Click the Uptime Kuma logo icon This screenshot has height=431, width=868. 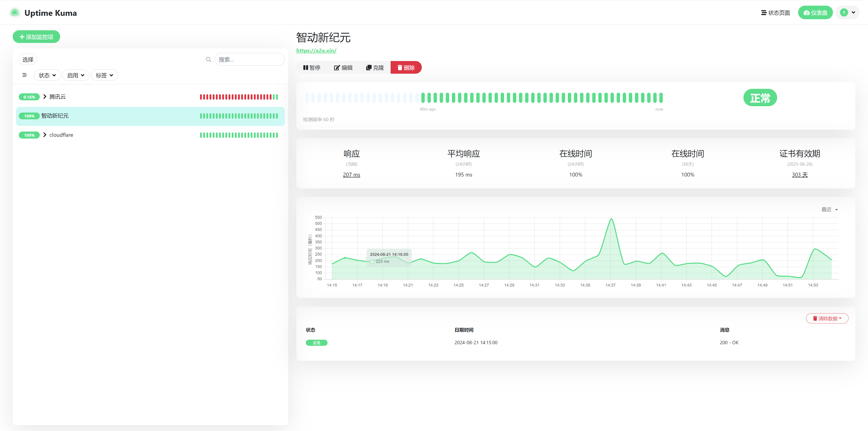[14, 13]
